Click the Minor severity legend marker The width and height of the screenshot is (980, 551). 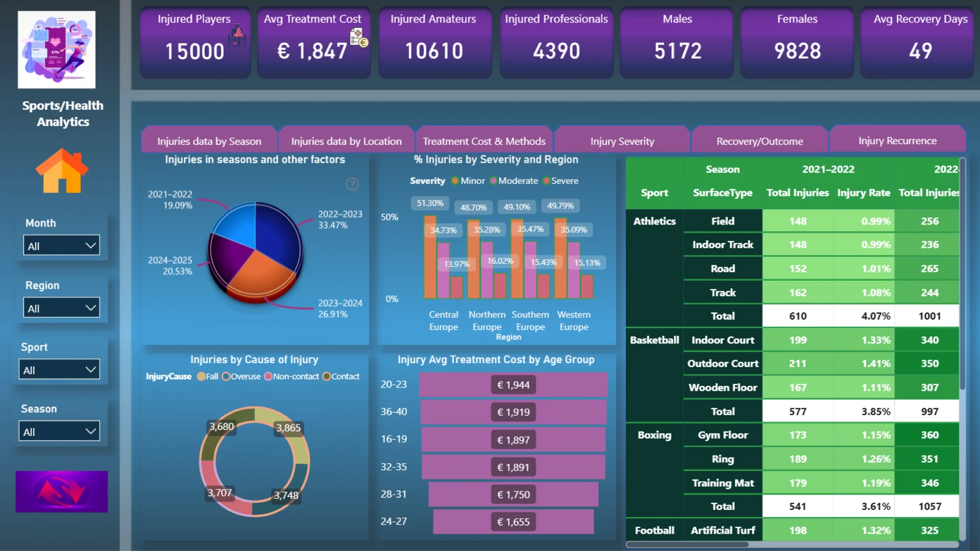click(455, 181)
